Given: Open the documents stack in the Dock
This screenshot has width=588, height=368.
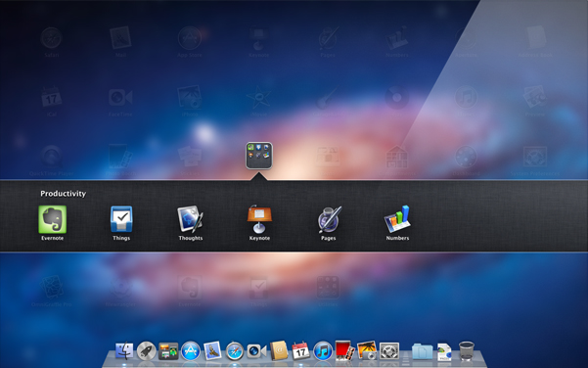Looking at the screenshot, I should pos(444,352).
